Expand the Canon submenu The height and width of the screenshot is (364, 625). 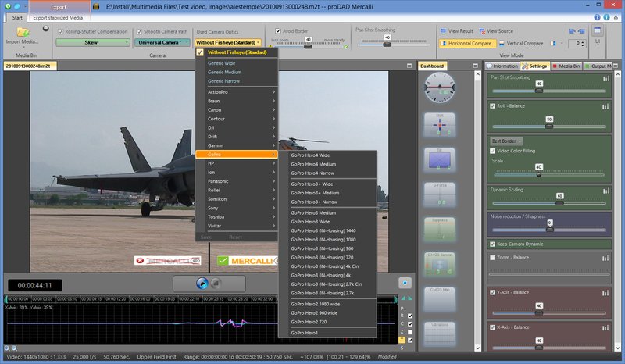[x=237, y=110]
